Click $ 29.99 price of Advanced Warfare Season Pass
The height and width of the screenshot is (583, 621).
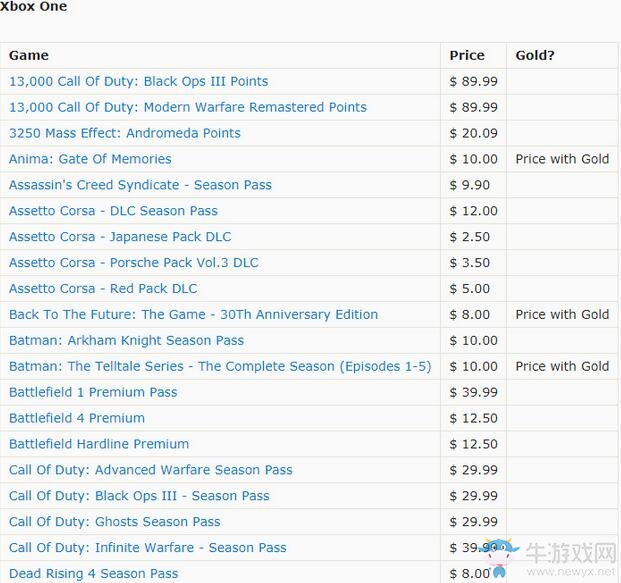474,470
